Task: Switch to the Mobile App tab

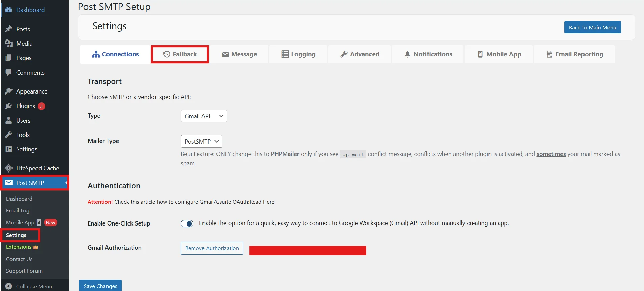Action: pyautogui.click(x=499, y=54)
